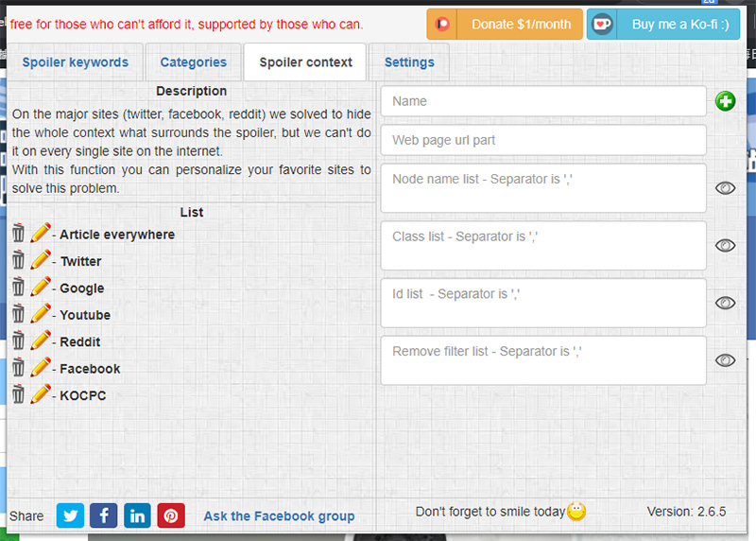
Task: Delete the Facebook entry with trash icon
Action: (x=18, y=367)
